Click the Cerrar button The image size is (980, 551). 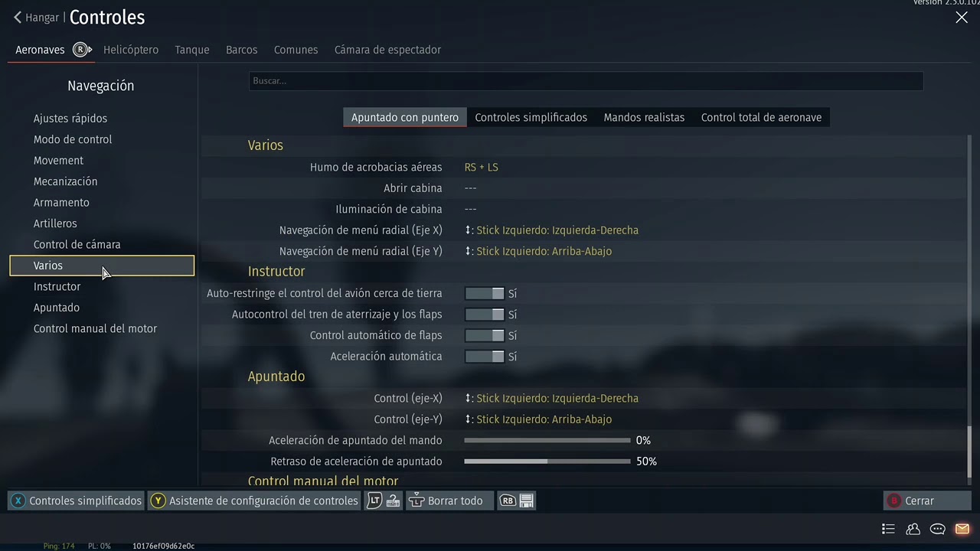pos(927,500)
